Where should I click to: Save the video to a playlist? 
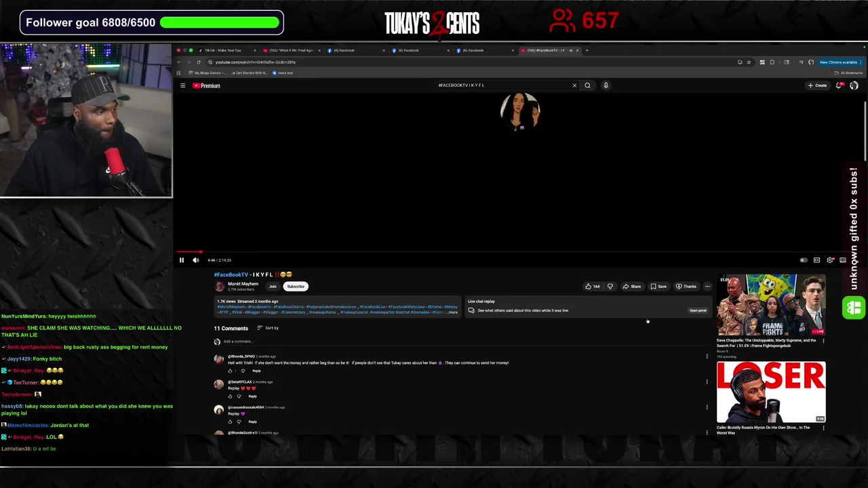(658, 286)
